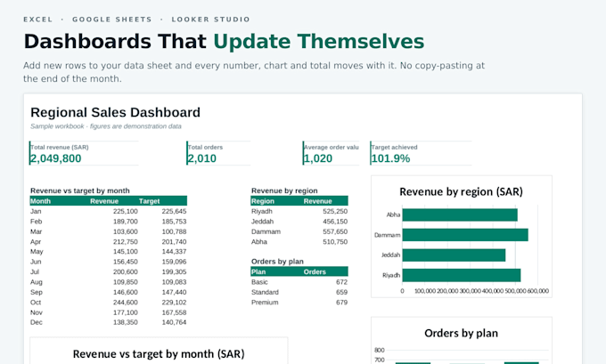Viewport: 606px width, 364px height.
Task: Click Dammam revenue cell 557,650
Action: [335, 231]
